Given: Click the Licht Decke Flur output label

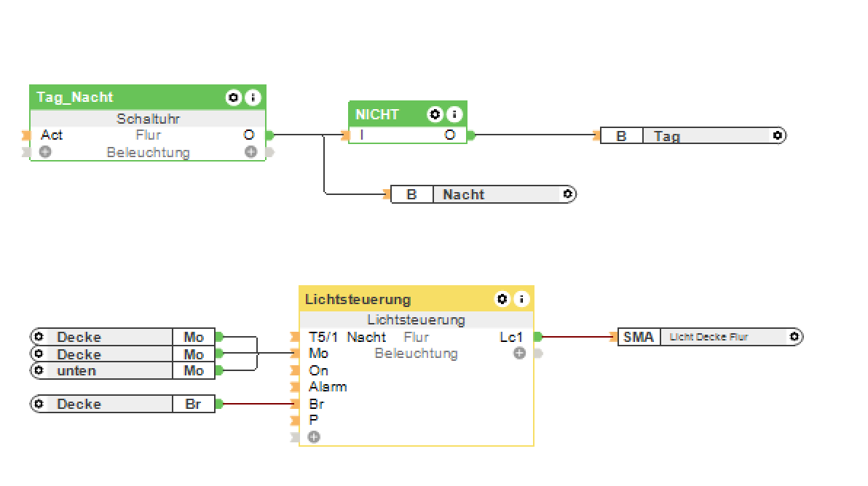Looking at the screenshot, I should [709, 337].
